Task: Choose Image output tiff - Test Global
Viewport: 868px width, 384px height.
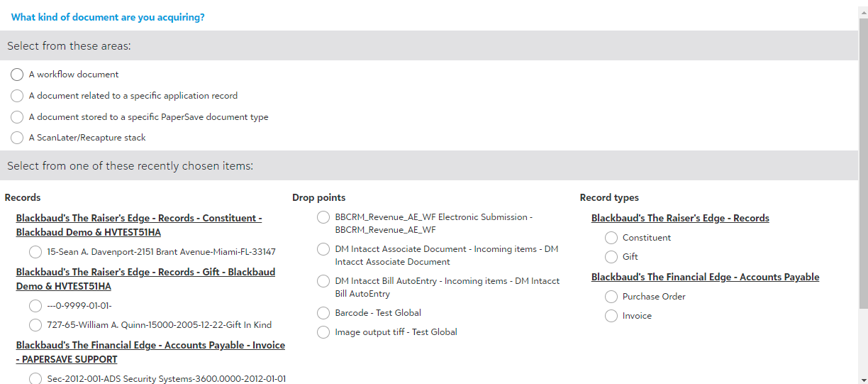Action: pyautogui.click(x=323, y=332)
